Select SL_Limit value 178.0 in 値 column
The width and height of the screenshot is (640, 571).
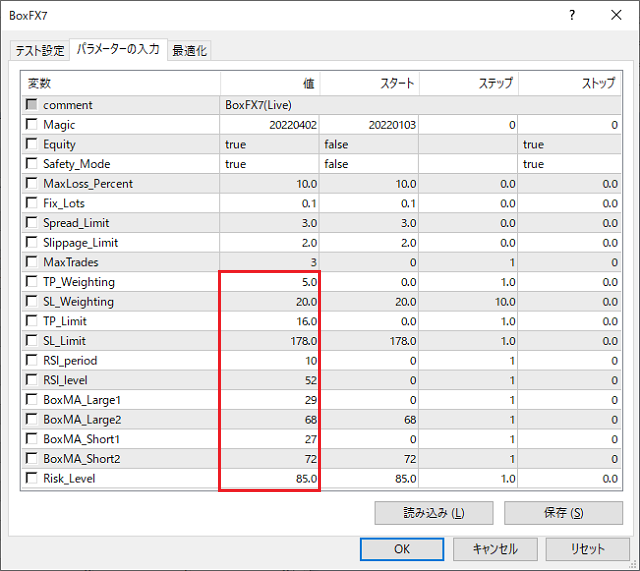click(x=304, y=341)
